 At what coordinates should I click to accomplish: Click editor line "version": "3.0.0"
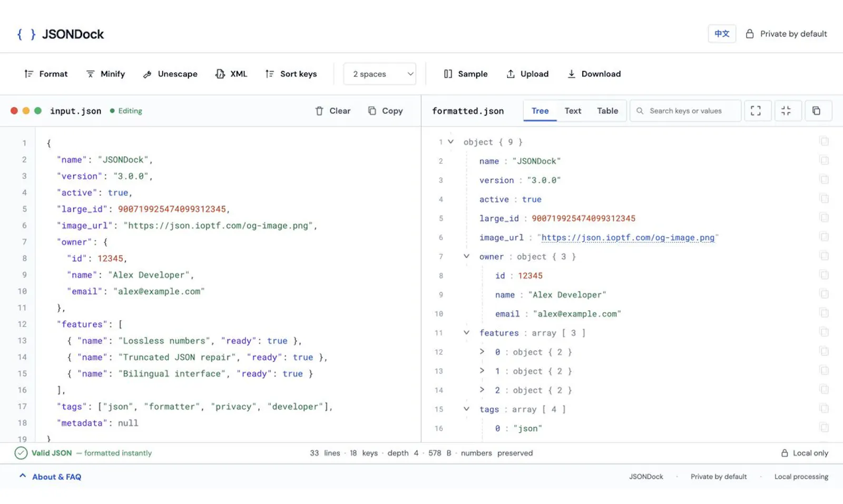pyautogui.click(x=105, y=176)
